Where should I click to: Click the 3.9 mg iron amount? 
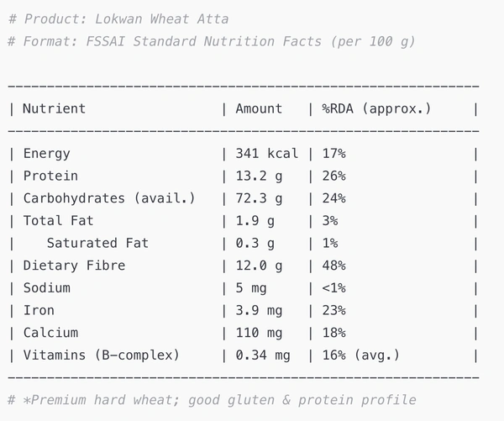point(259,310)
